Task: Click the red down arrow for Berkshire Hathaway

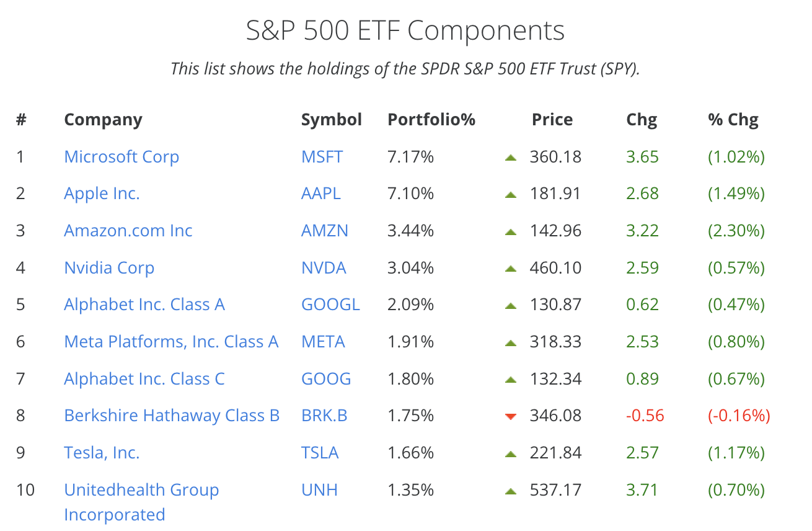Action: pos(511,416)
